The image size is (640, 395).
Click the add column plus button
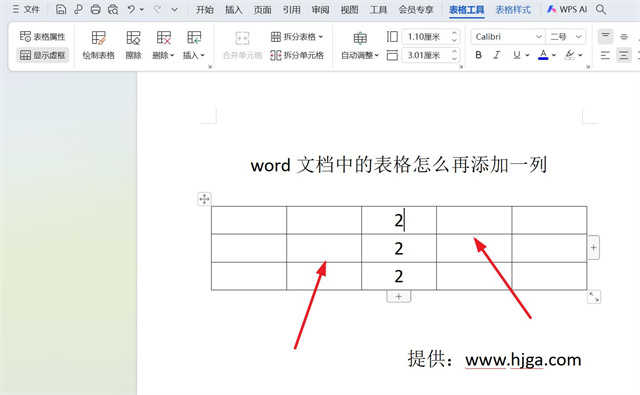coord(593,247)
